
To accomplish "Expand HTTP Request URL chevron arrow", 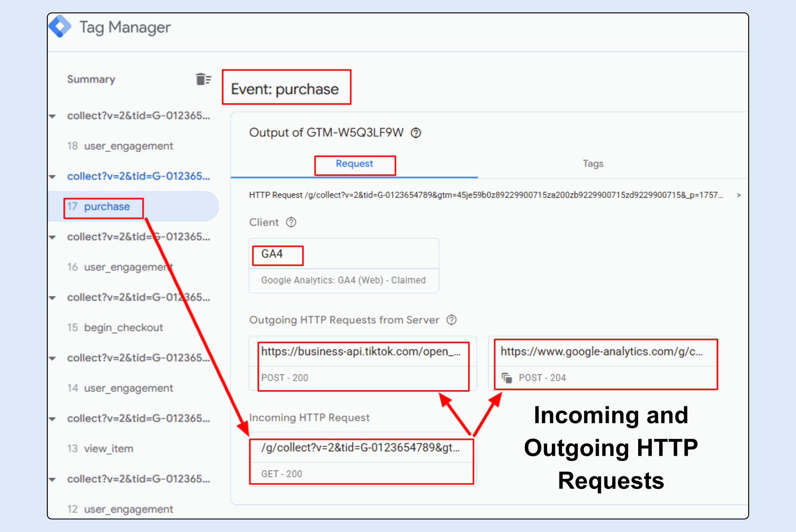I will (738, 195).
